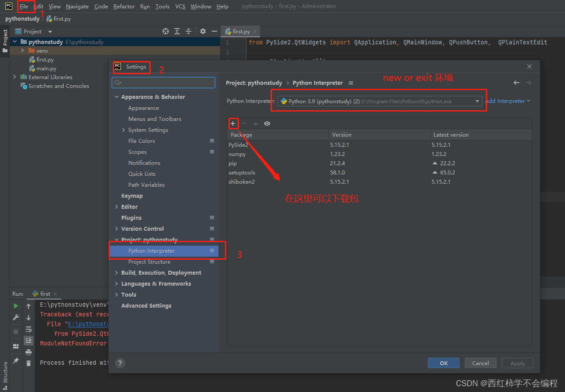The width and height of the screenshot is (565, 392).
Task: Rerun program with the rerun icon
Action: (x=15, y=305)
